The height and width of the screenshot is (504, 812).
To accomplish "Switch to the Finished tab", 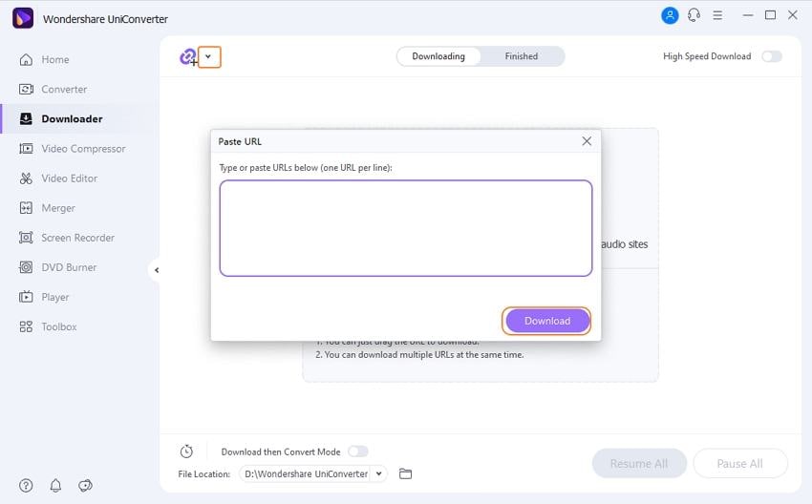I will [x=522, y=56].
